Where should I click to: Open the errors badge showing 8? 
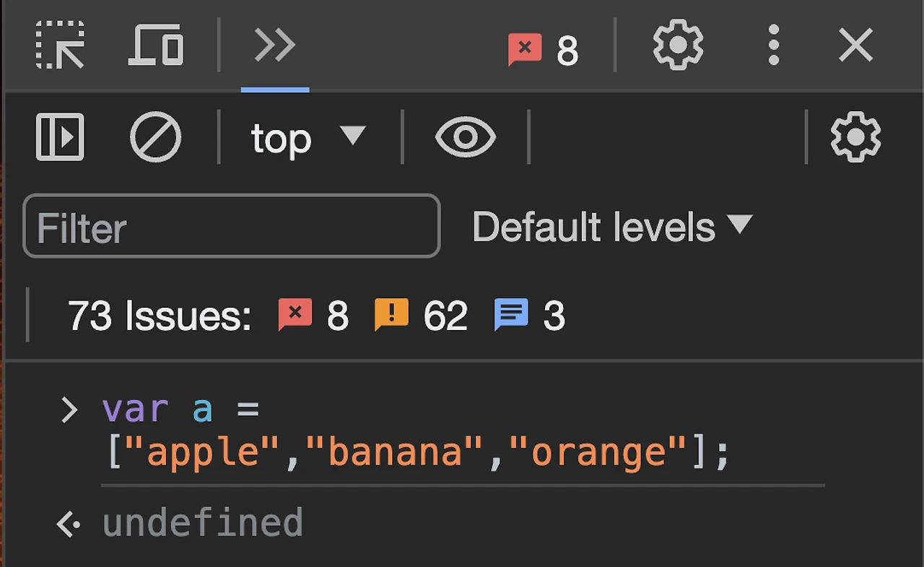[x=544, y=51]
